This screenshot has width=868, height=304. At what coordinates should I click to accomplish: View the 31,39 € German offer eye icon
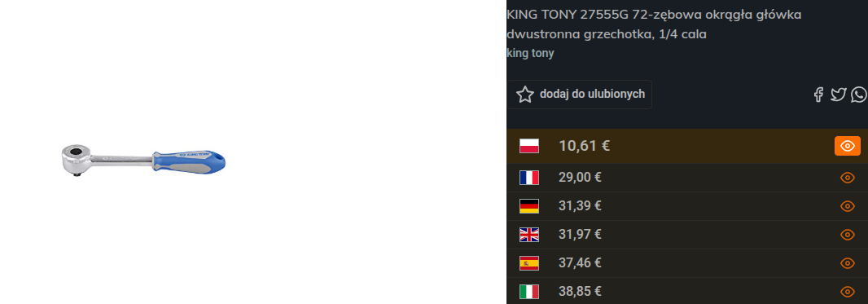[848, 206]
